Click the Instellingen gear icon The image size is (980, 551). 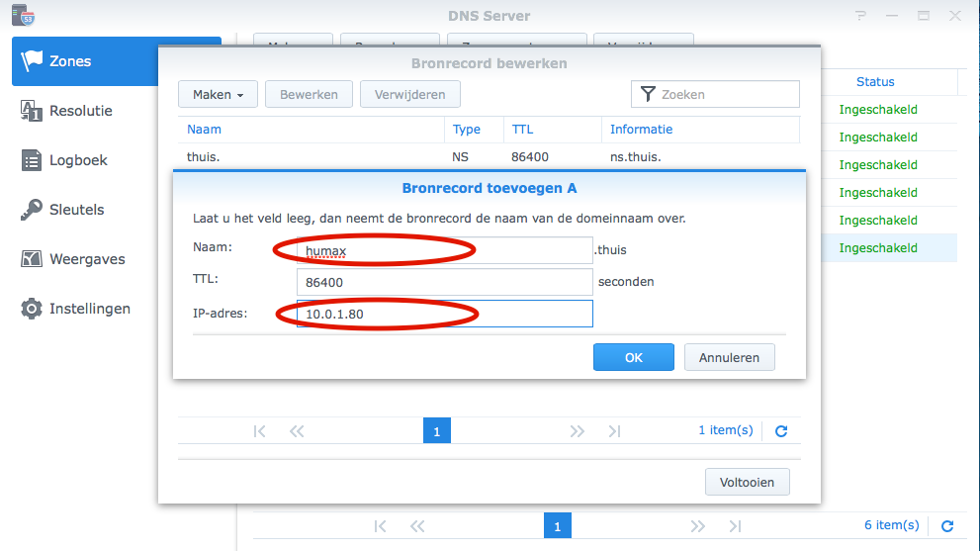pyautogui.click(x=32, y=309)
